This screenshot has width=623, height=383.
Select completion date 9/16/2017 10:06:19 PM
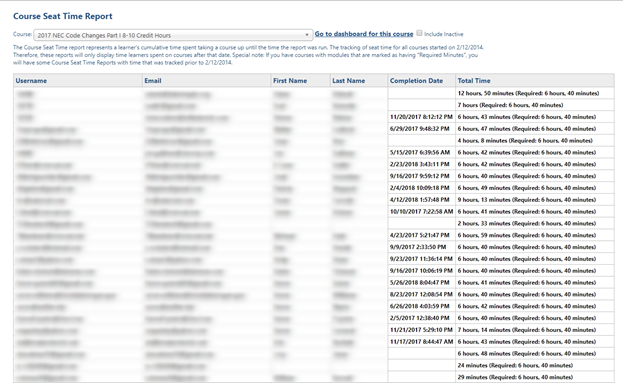pyautogui.click(x=421, y=271)
